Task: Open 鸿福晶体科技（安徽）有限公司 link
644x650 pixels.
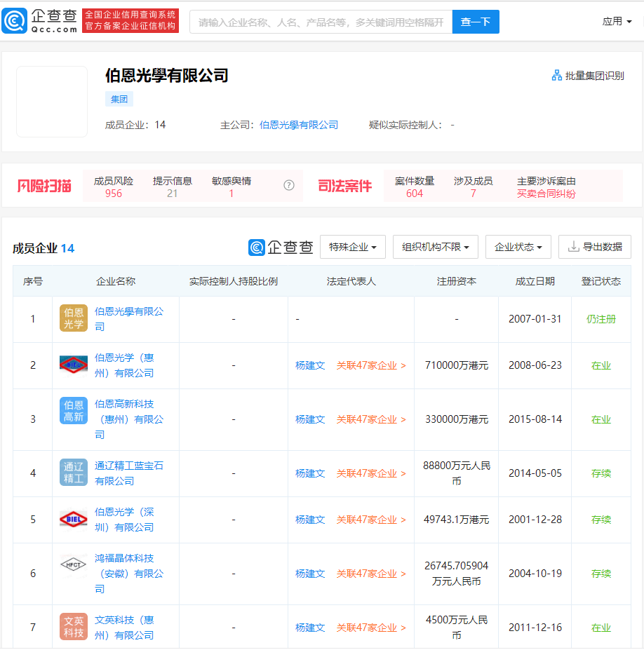Action: [x=129, y=574]
